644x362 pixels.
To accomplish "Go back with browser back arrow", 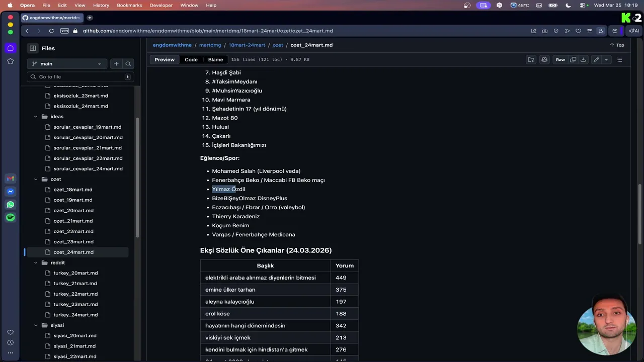I will point(27,31).
